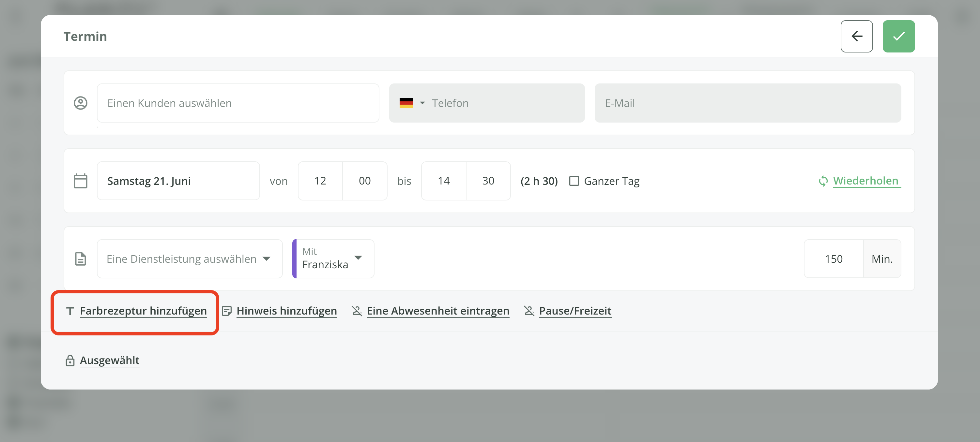Expand the Eine Dienstleistung auswählen dropdown
The image size is (980, 442).
[189, 259]
